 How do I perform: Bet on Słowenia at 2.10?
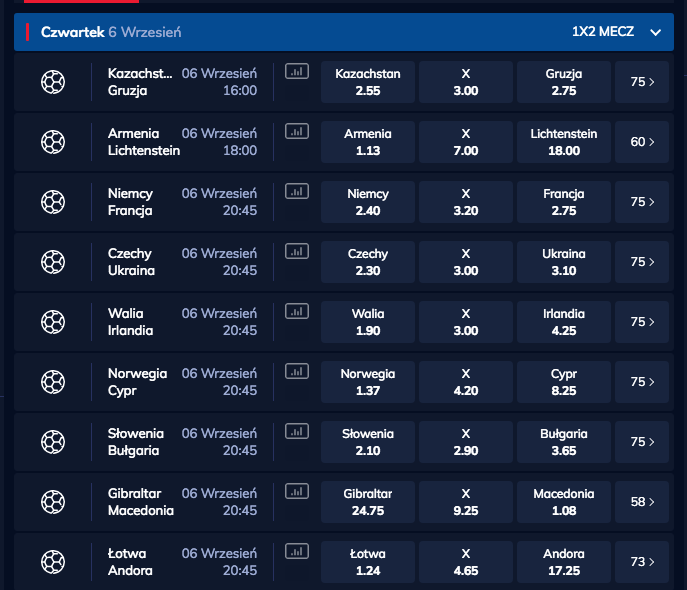pos(368,442)
